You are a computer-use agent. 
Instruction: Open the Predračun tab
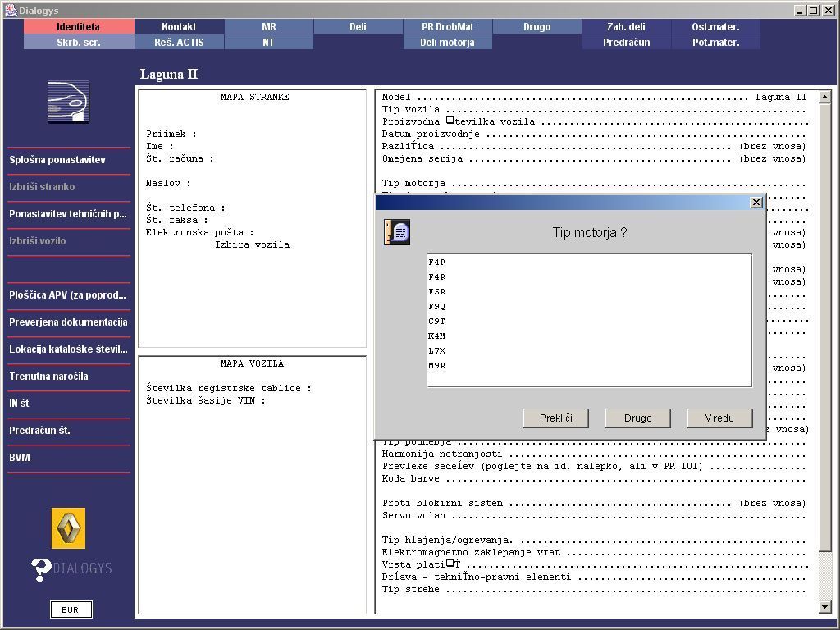[626, 42]
